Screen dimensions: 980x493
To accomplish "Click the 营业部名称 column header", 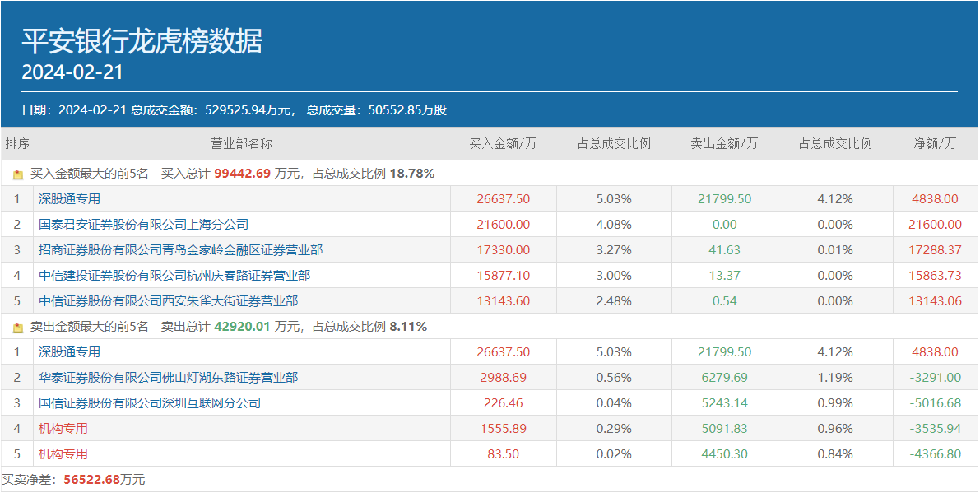I will click(x=241, y=144).
